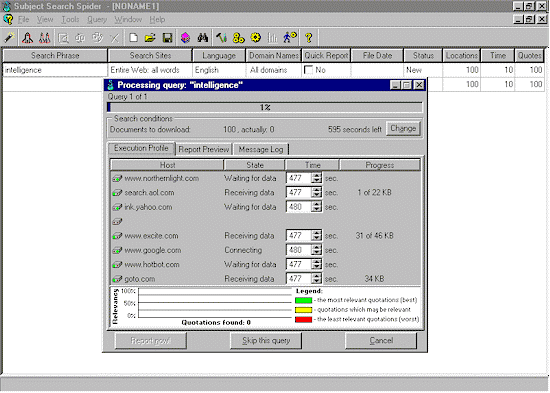Click the grayed-out magnifier preview toolbar icon
The image size is (550, 393).
coord(63,38)
